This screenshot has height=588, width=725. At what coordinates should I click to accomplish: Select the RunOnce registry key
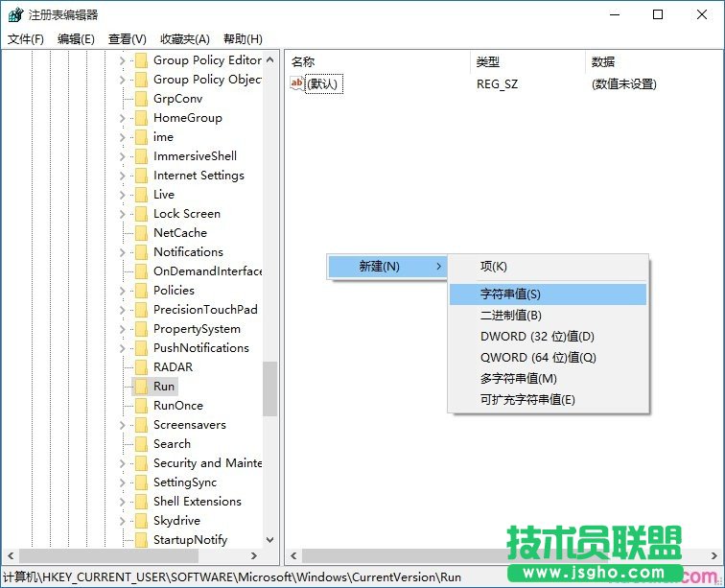[178, 406]
